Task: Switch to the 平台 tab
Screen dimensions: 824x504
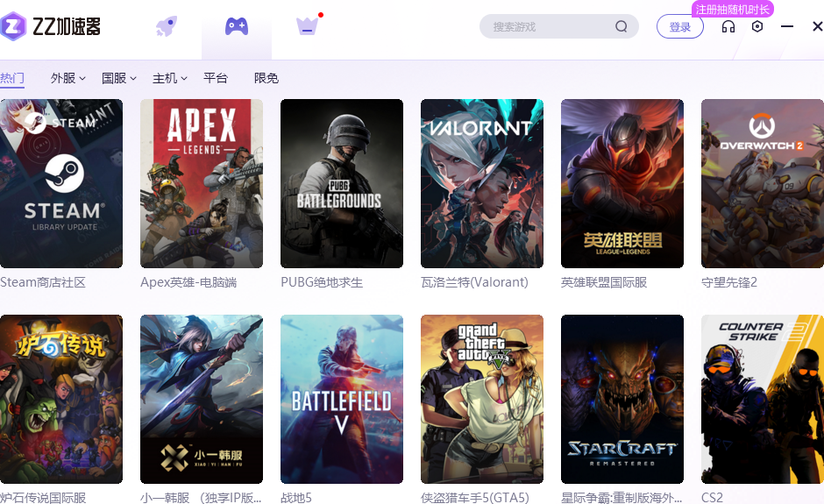Action: (x=216, y=78)
